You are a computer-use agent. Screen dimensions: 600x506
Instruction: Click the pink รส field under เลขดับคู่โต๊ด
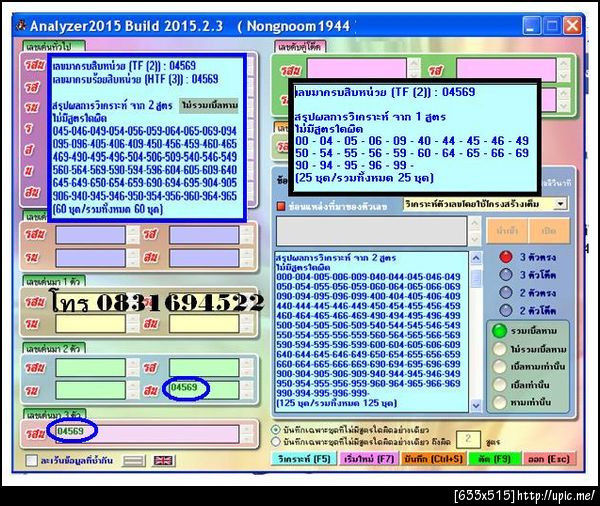(x=506, y=69)
